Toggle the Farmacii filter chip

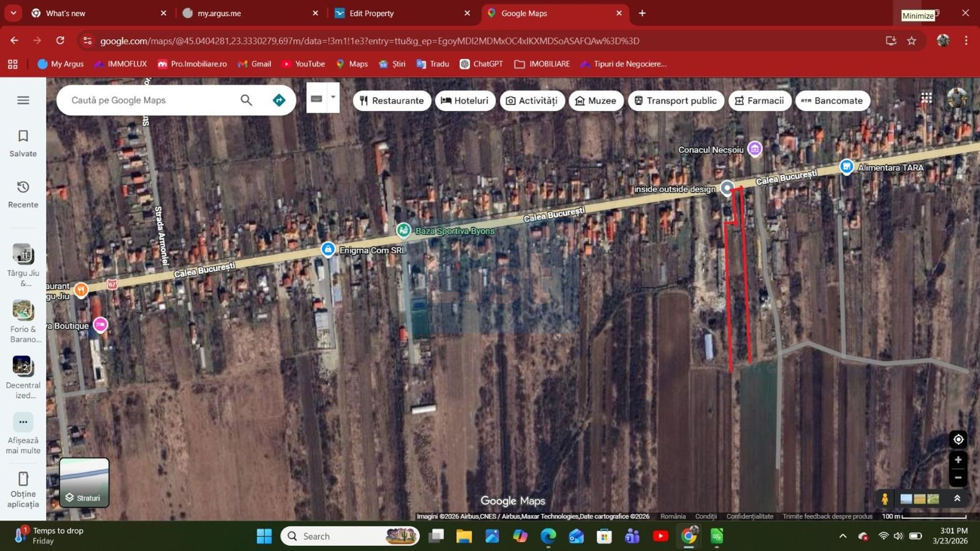pos(759,101)
